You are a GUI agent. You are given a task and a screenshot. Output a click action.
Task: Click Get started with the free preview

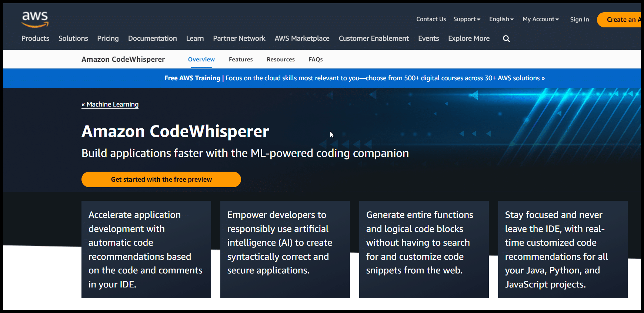coord(161,179)
